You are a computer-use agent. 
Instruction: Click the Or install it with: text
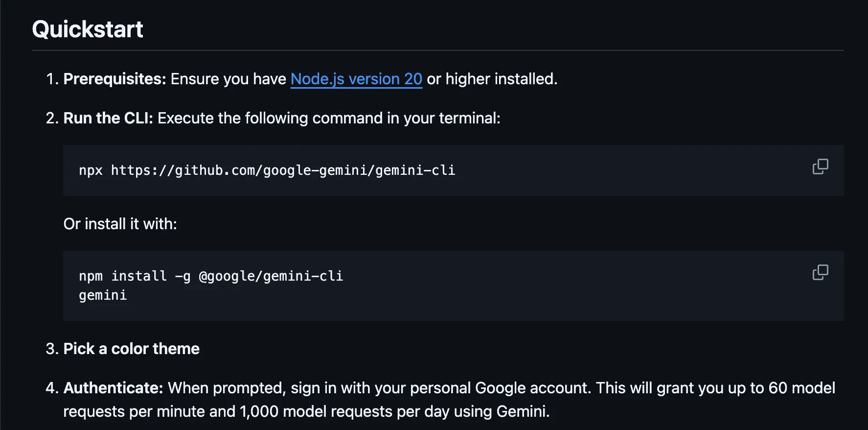120,224
